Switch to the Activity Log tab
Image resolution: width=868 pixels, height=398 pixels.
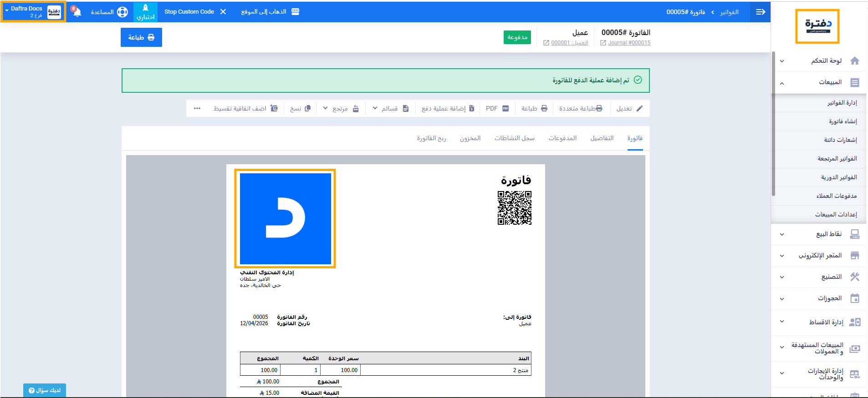[514, 138]
